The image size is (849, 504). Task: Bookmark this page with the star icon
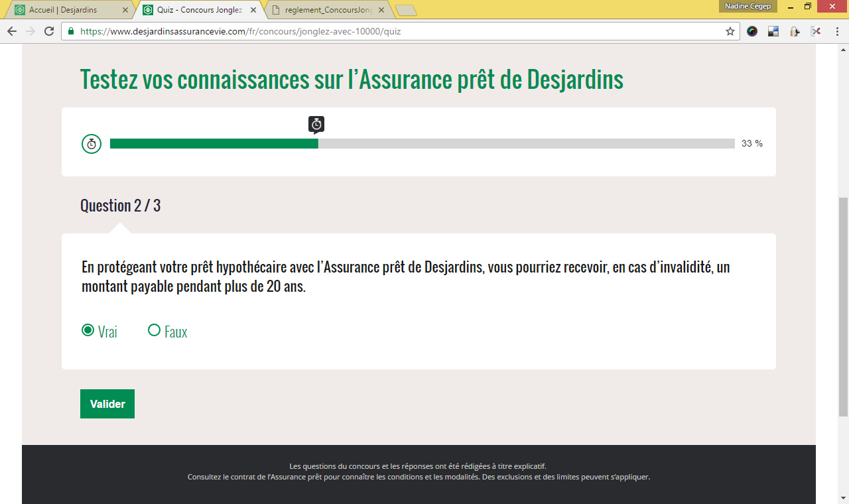click(730, 31)
